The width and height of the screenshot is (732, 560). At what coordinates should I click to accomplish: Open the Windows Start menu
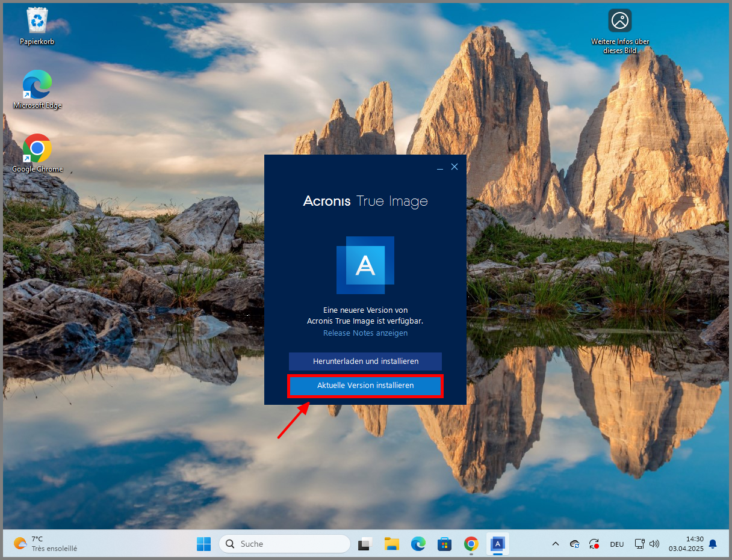(203, 544)
